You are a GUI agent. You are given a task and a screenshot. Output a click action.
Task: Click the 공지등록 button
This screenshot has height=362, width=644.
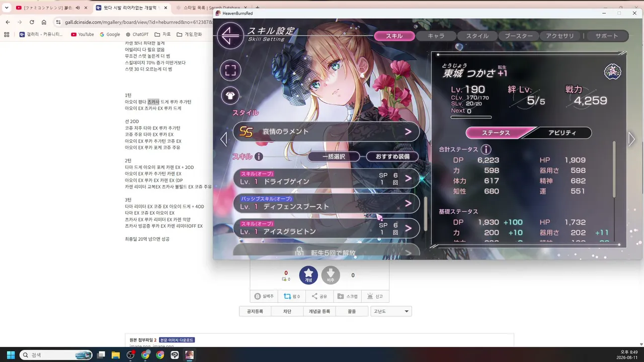[x=255, y=311]
